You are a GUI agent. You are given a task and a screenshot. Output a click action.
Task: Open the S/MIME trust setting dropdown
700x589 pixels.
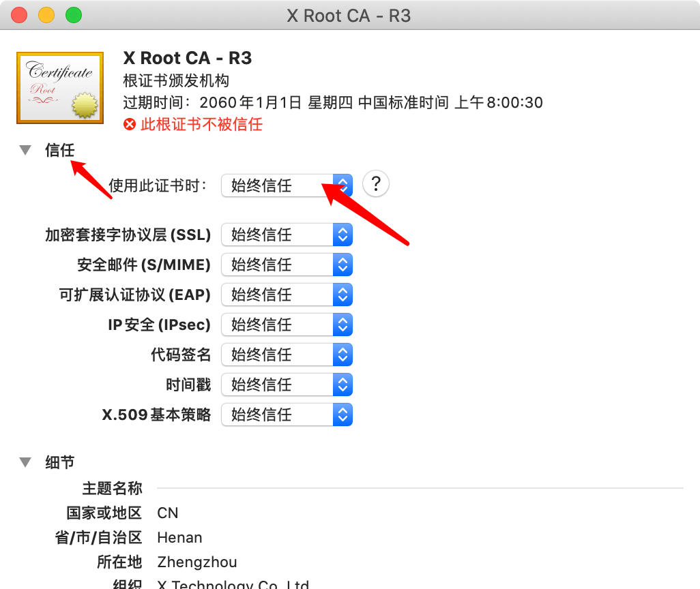[287, 265]
